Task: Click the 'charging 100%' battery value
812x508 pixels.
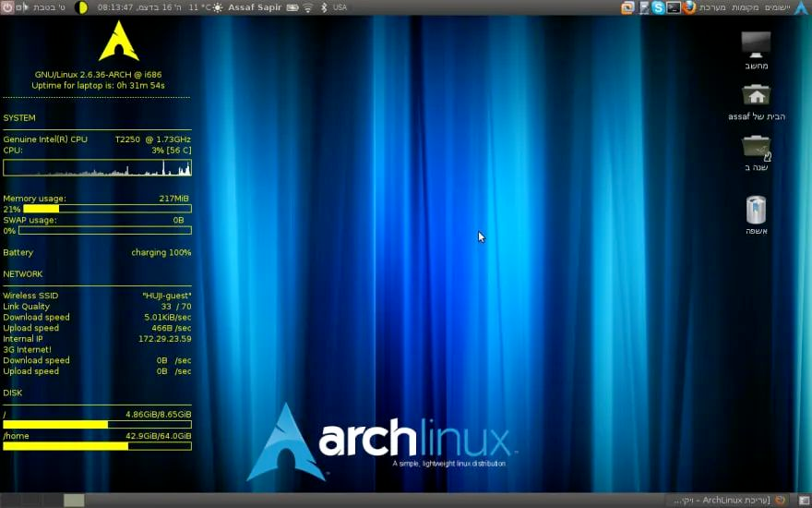Action: (161, 252)
